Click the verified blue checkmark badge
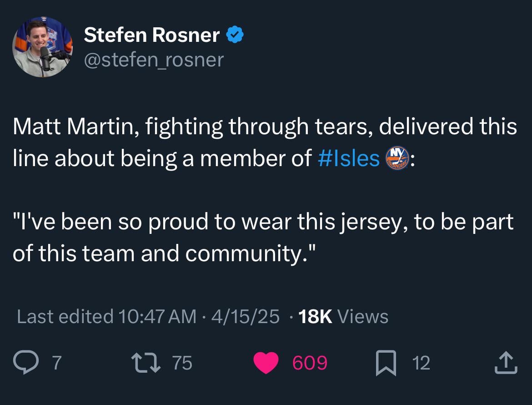This screenshot has height=405, width=532. click(x=235, y=34)
